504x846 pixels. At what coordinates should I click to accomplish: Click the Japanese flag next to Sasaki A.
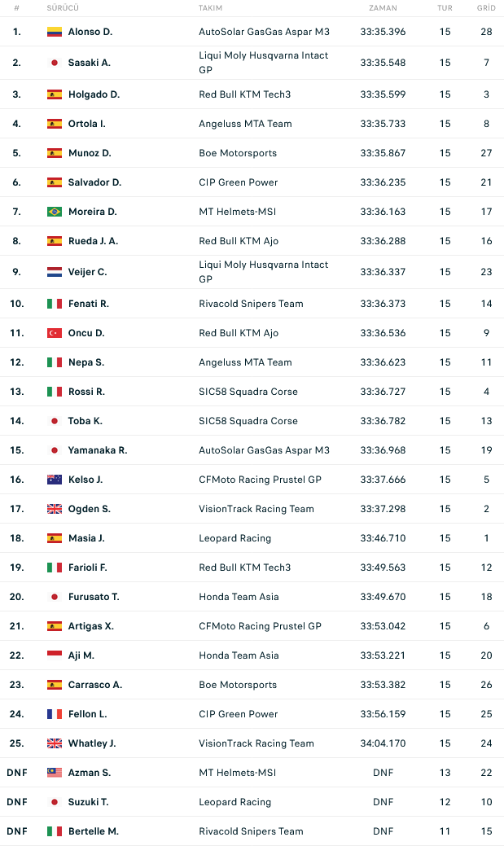tap(54, 63)
